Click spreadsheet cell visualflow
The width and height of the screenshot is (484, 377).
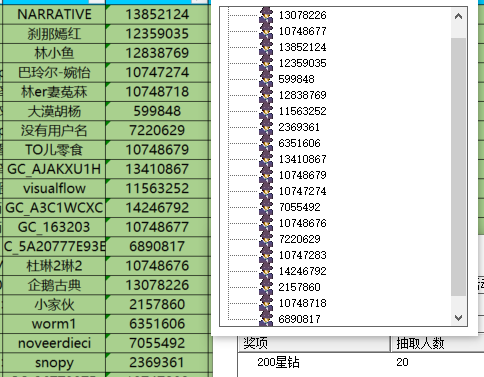point(54,188)
